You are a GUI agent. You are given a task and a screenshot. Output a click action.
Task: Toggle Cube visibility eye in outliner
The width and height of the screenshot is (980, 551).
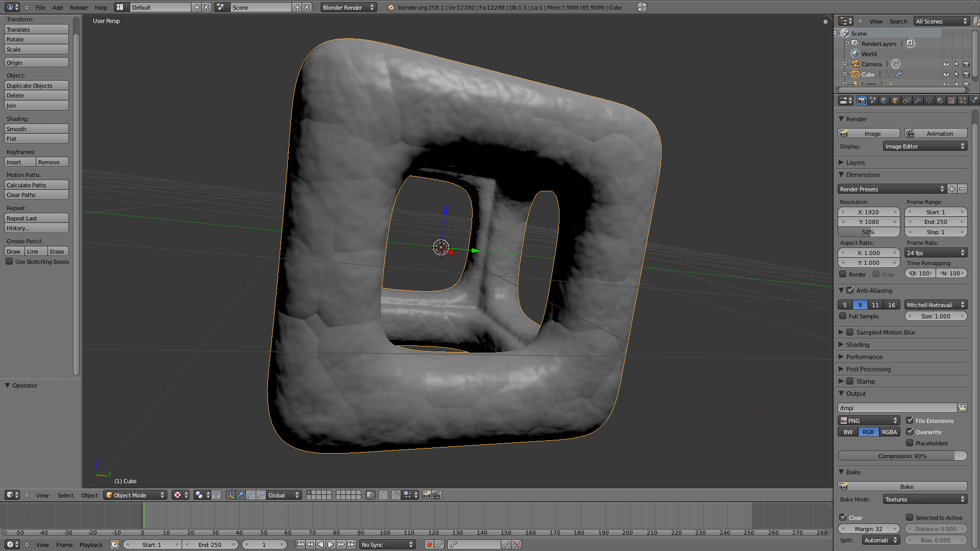pyautogui.click(x=946, y=74)
